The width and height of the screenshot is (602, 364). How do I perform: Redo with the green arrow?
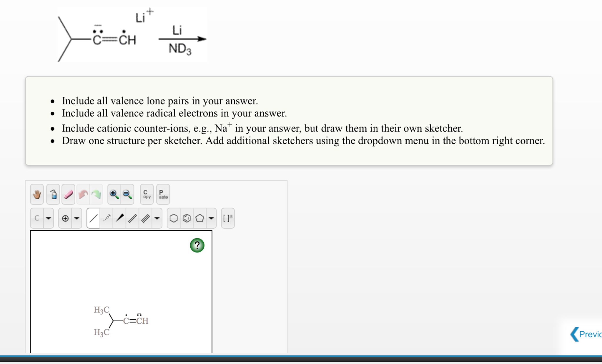pyautogui.click(x=97, y=194)
